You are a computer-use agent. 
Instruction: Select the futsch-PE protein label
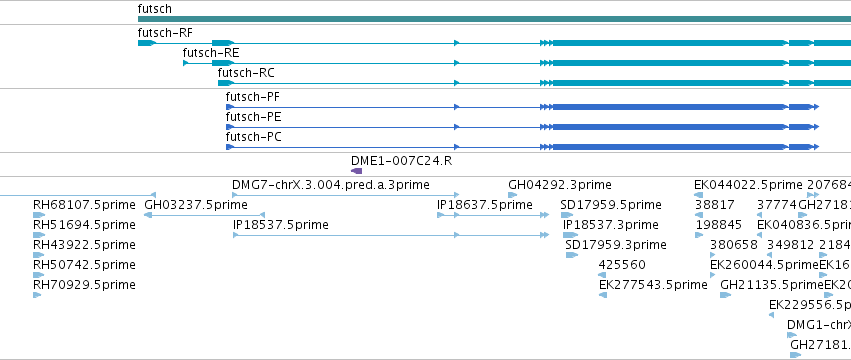click(x=253, y=117)
